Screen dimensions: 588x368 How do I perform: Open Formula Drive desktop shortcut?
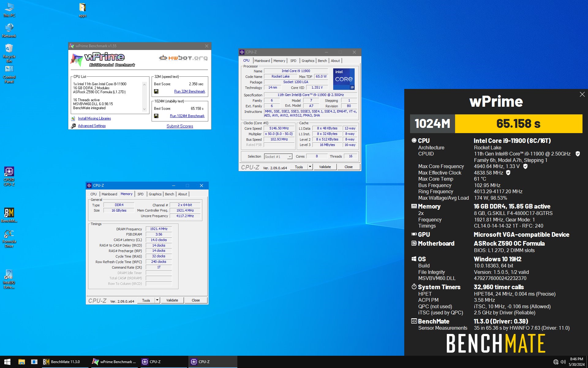coord(9,238)
